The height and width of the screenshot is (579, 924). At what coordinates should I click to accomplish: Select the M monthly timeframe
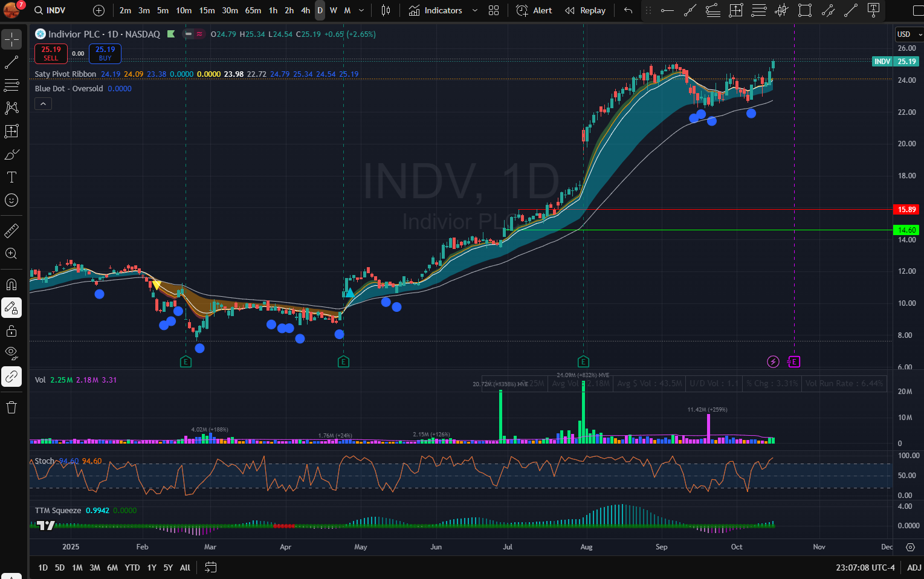(347, 10)
